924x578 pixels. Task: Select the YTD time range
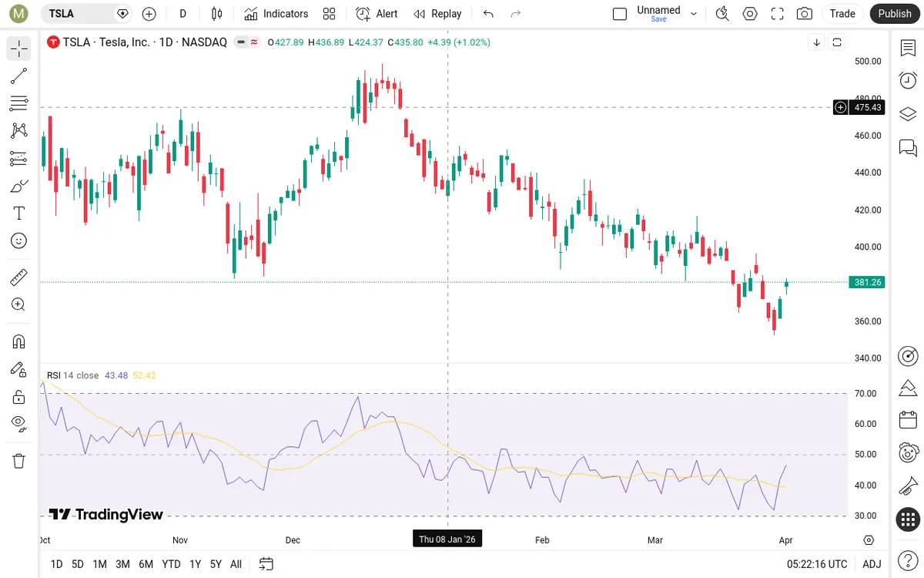click(x=171, y=564)
